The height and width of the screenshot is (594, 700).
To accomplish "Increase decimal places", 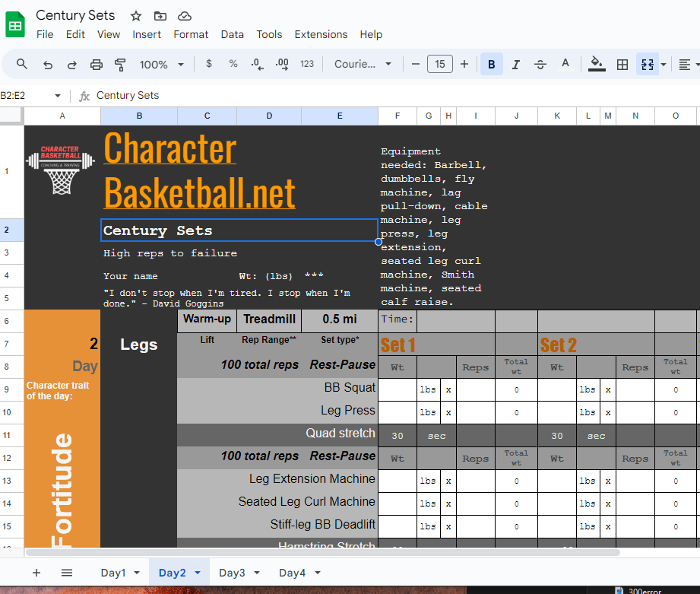I will 282,64.
